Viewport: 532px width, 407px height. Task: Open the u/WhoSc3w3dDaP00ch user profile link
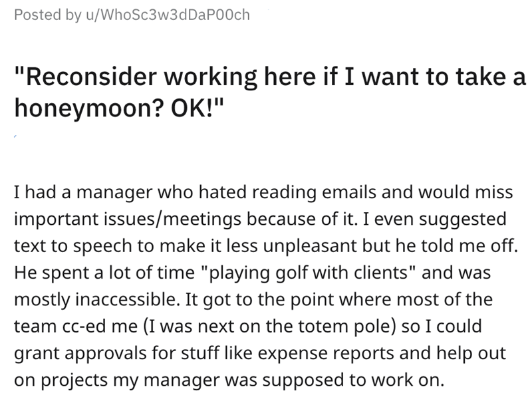pos(168,15)
